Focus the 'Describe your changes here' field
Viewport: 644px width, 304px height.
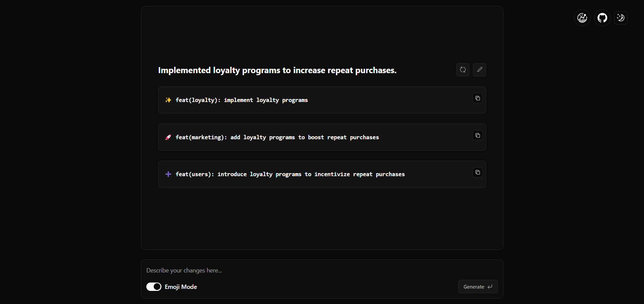click(302, 270)
